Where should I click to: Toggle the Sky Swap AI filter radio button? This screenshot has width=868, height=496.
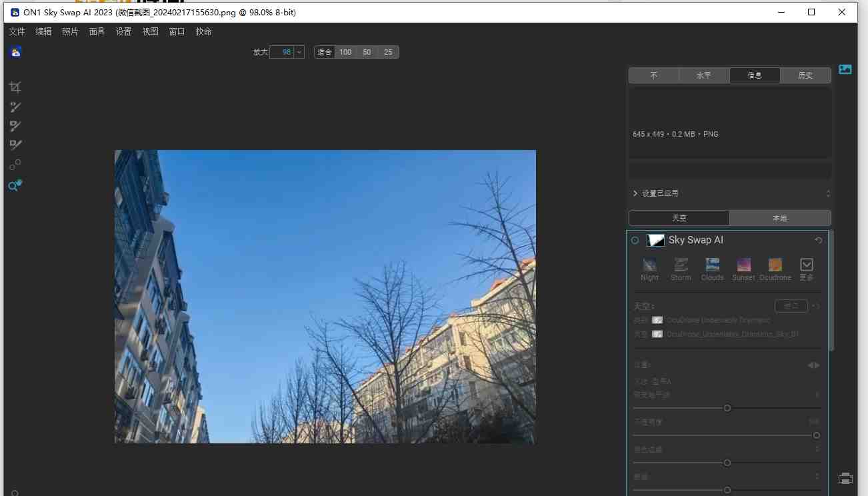pos(635,240)
